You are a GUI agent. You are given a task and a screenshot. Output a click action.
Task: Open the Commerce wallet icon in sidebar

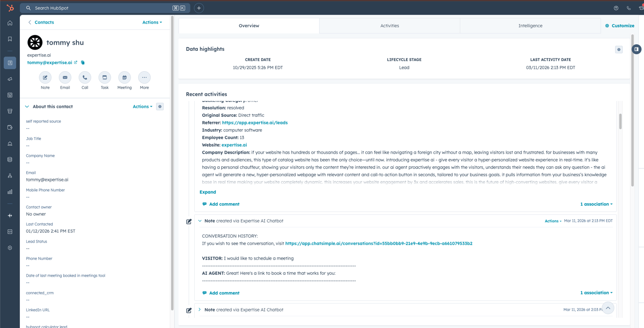(x=10, y=127)
